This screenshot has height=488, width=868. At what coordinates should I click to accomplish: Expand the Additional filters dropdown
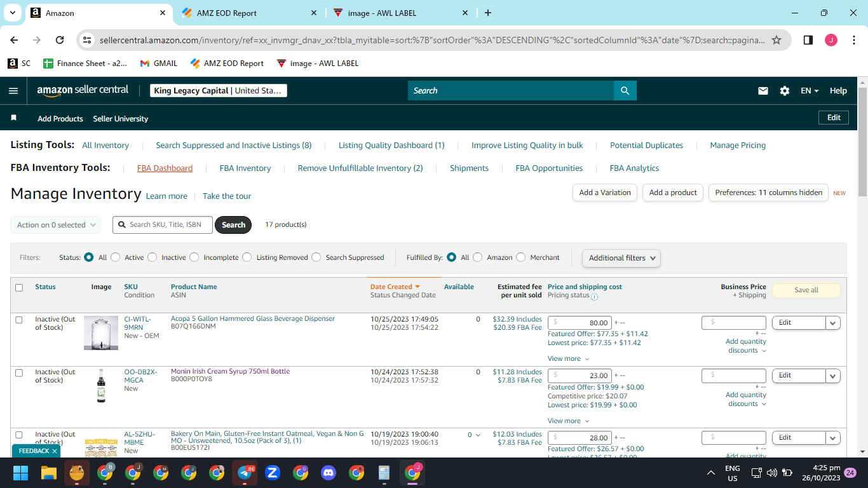click(621, 258)
